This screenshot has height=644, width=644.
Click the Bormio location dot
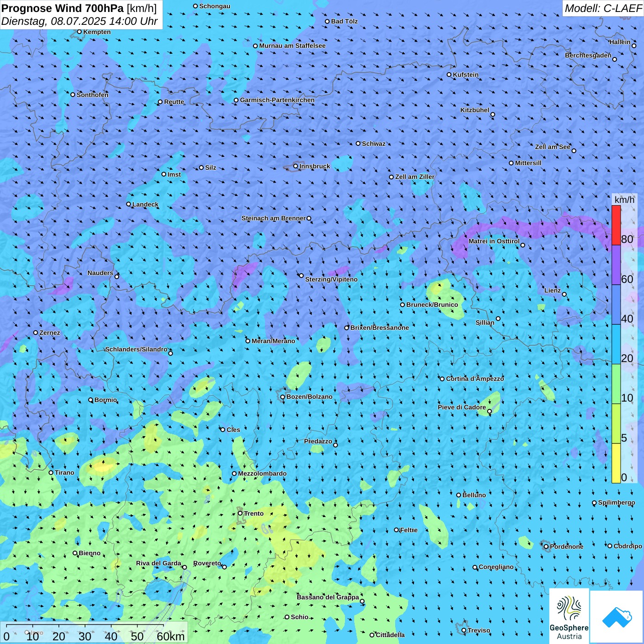[x=91, y=400]
